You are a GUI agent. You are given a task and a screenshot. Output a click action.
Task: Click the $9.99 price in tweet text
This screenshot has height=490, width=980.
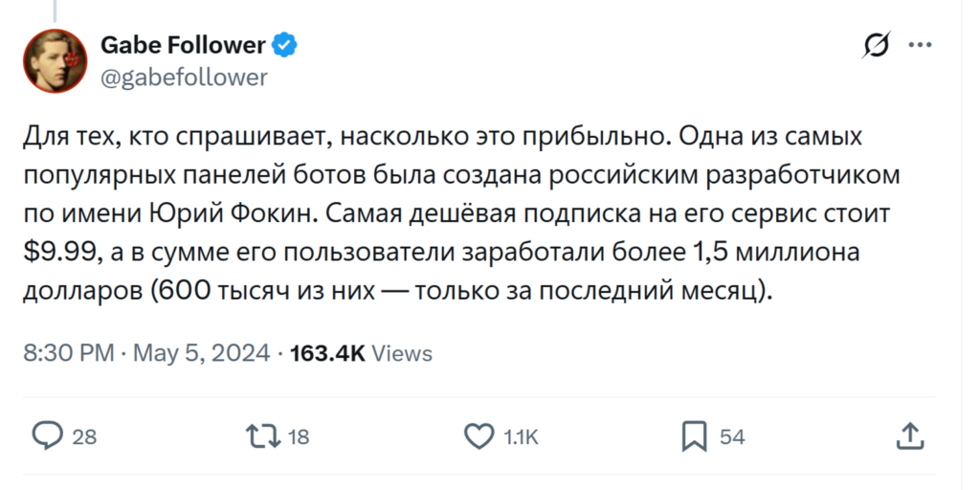[56, 254]
